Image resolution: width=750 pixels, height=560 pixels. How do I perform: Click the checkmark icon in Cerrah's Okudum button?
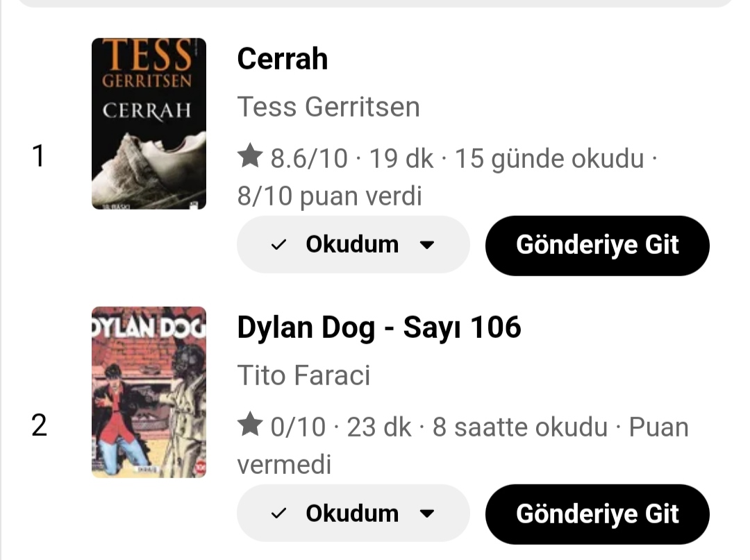tap(278, 245)
